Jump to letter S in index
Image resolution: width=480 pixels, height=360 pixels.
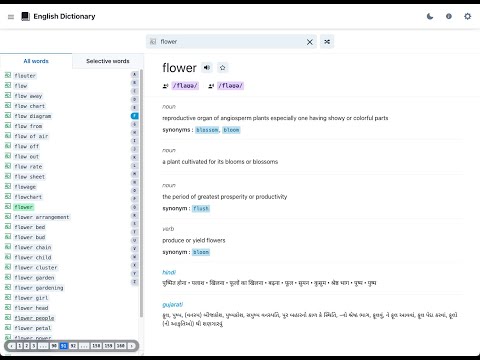click(x=135, y=224)
